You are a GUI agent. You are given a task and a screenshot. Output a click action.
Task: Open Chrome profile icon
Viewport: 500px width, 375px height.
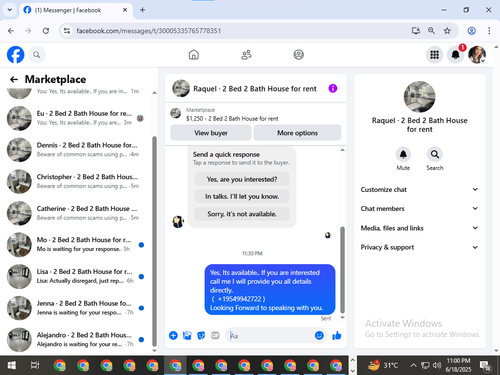click(x=471, y=31)
